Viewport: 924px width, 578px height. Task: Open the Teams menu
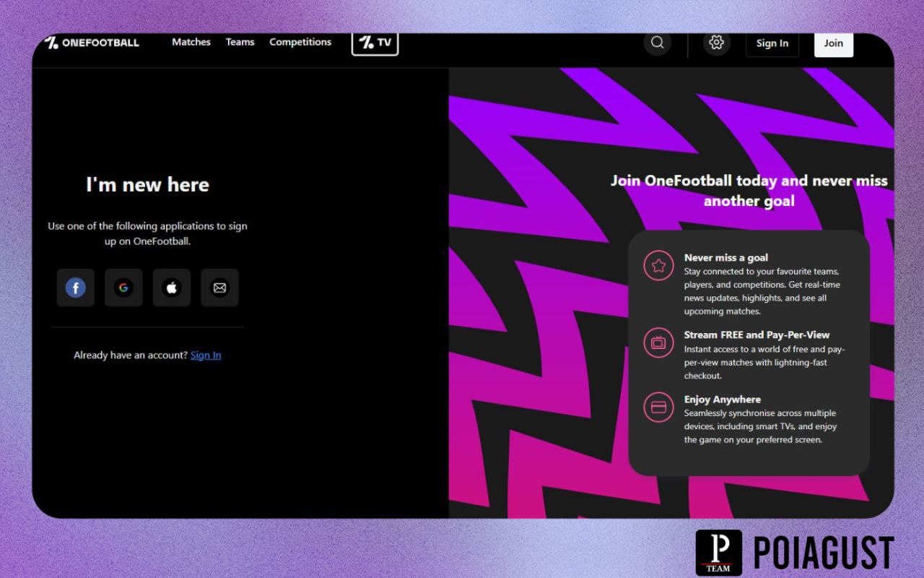point(240,42)
